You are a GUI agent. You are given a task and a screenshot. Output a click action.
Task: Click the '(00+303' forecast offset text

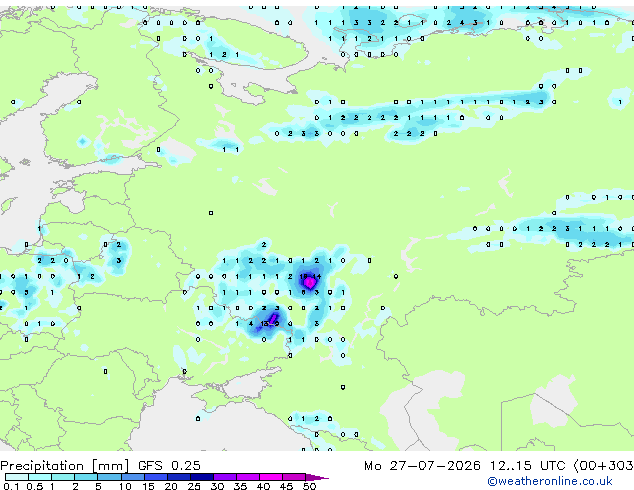tap(603, 466)
